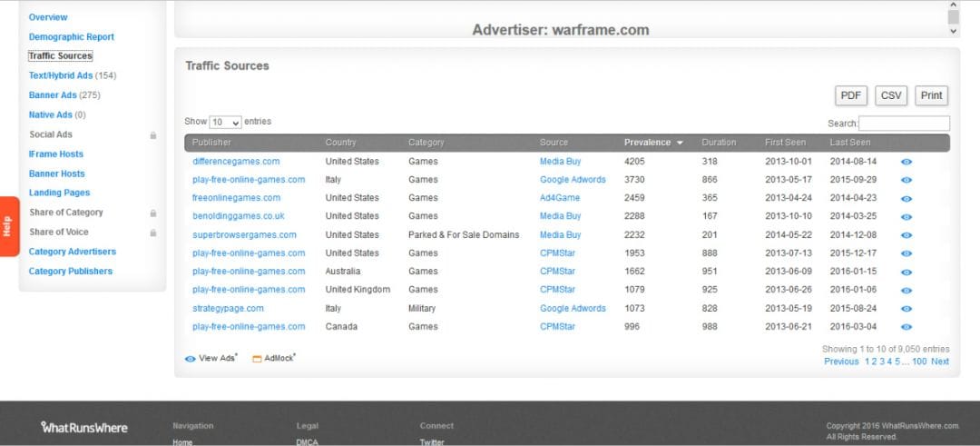This screenshot has height=446, width=980.
Task: Open differencegames.com publisher link
Action: [x=236, y=162]
